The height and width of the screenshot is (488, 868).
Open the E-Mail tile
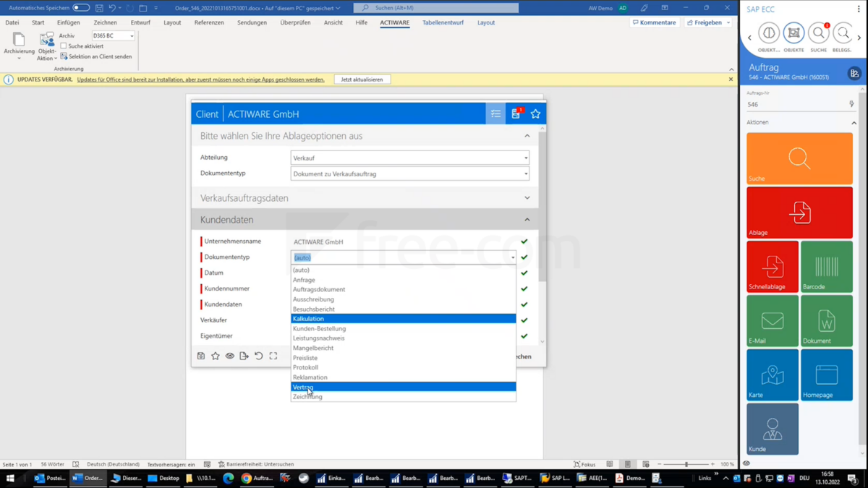click(772, 320)
